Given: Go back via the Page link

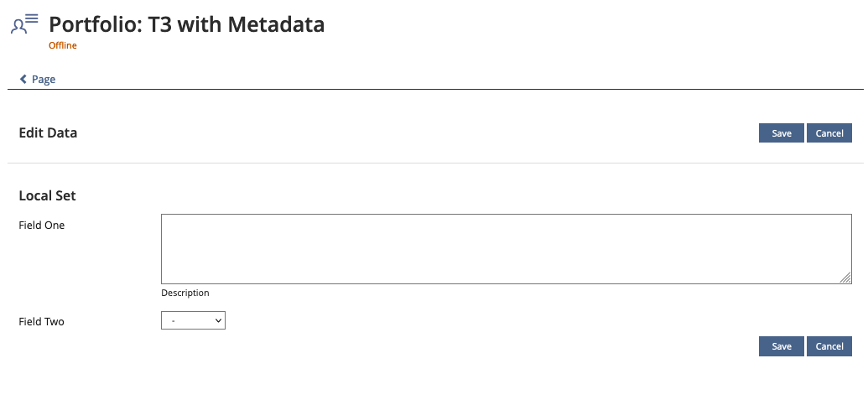Looking at the screenshot, I should click(x=43, y=80).
